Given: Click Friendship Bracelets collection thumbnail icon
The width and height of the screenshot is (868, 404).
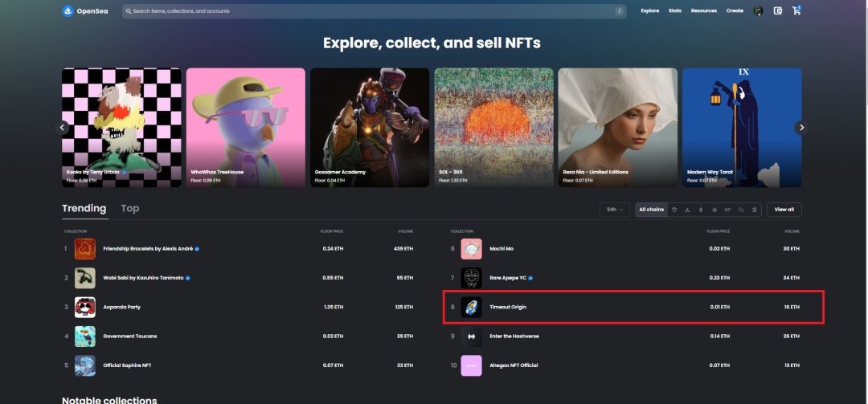Looking at the screenshot, I should click(x=84, y=248).
